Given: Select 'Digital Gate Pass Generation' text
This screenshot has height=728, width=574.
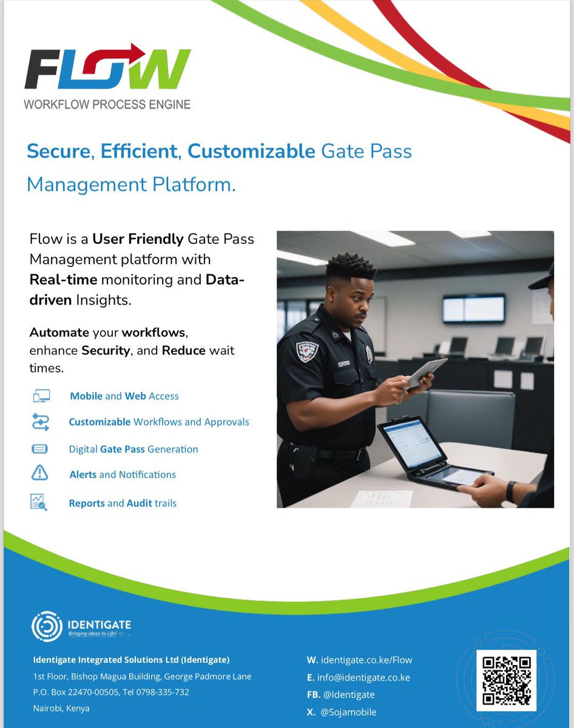Looking at the screenshot, I should [133, 450].
